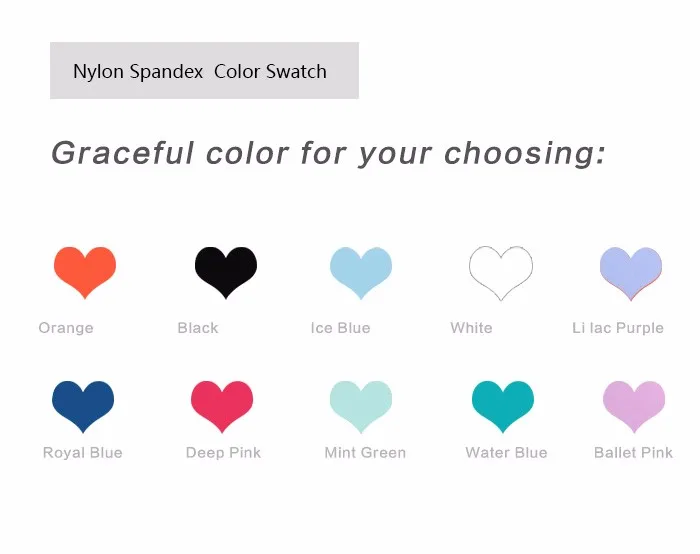Pick the Water Blue heart swatch

[502, 404]
